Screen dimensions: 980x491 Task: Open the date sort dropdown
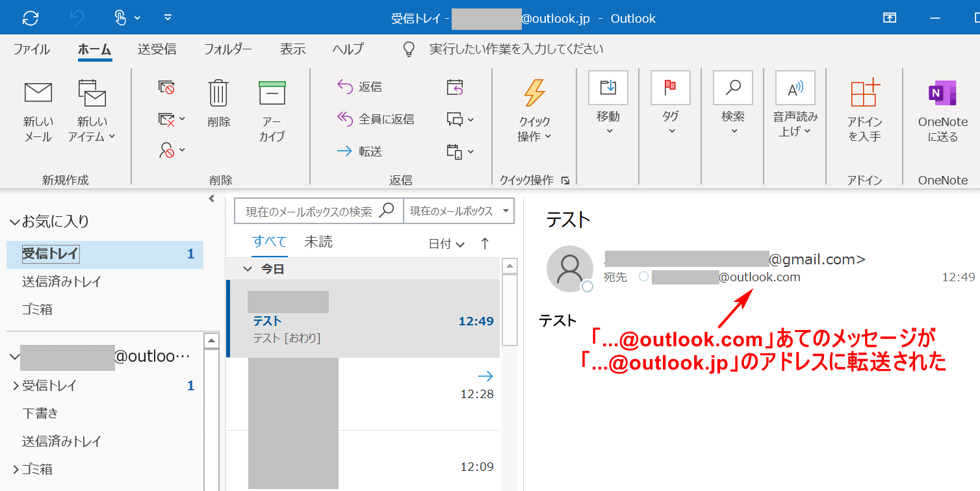point(446,244)
